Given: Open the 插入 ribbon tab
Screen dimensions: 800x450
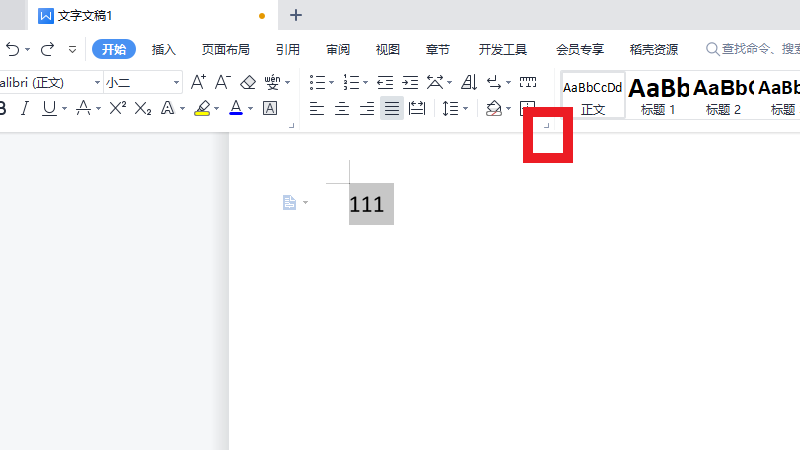Looking at the screenshot, I should point(163,49).
